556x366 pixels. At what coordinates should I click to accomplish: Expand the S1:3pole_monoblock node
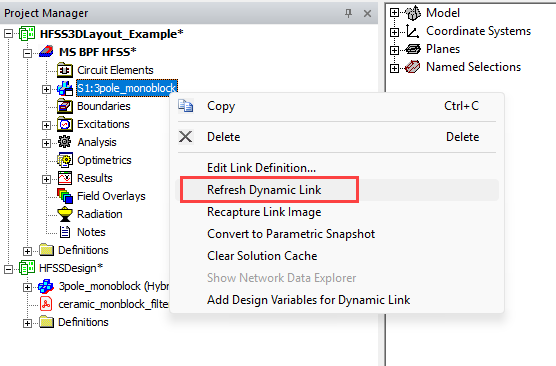46,89
